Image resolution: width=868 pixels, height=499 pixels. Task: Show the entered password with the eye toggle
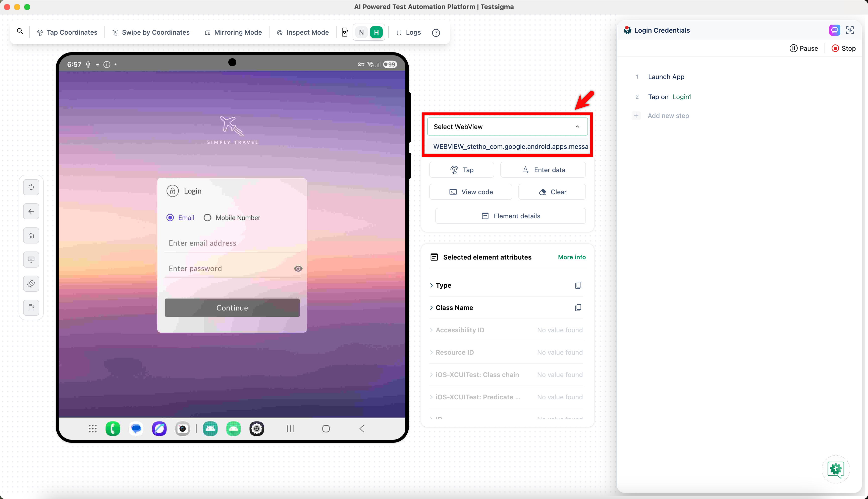click(x=298, y=268)
